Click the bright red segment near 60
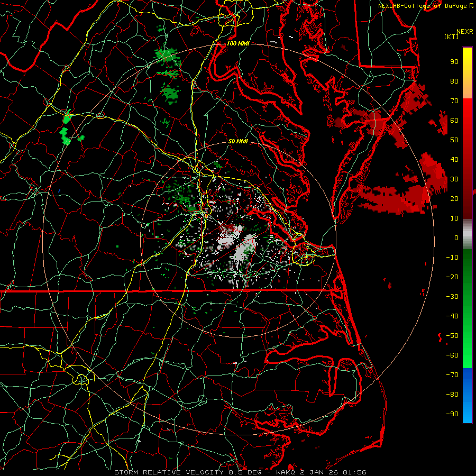476x476 pixels. tap(467, 118)
